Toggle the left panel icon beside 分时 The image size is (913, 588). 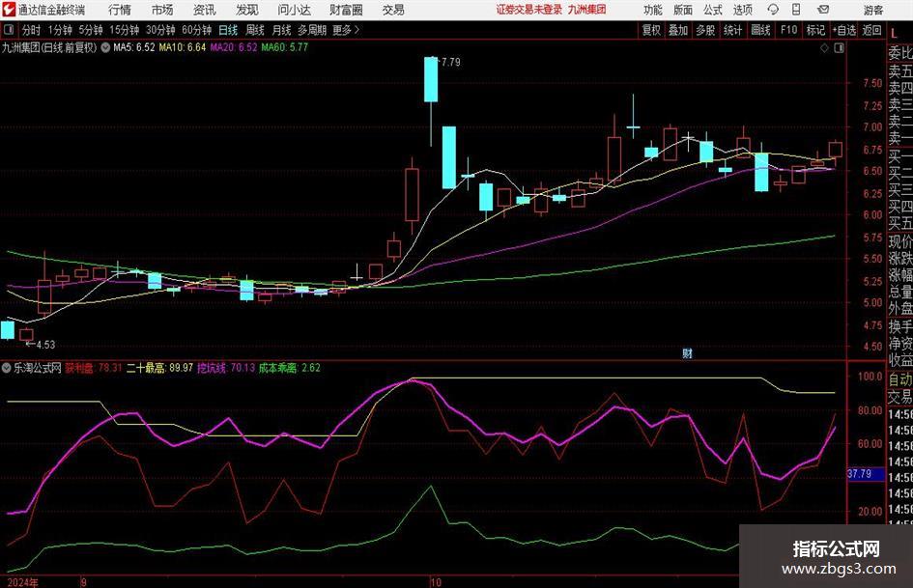(x=9, y=30)
